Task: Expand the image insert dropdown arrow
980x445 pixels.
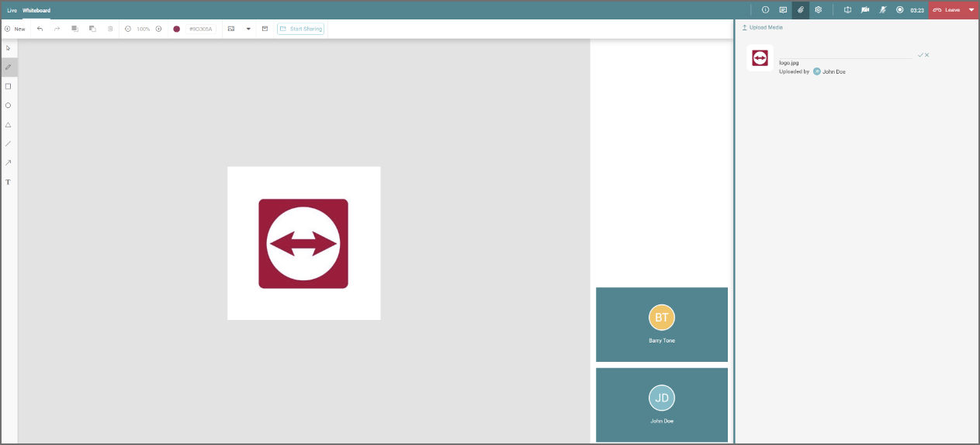Action: [248, 29]
